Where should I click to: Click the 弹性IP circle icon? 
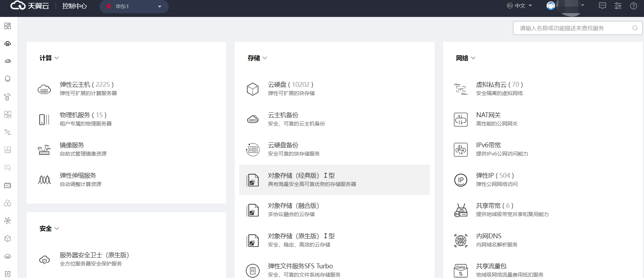460,180
